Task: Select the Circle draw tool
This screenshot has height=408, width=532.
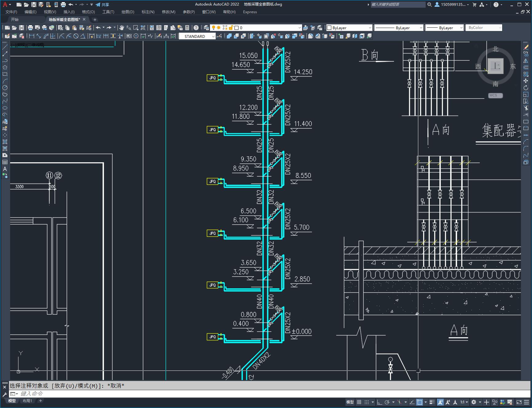Action: point(5,88)
